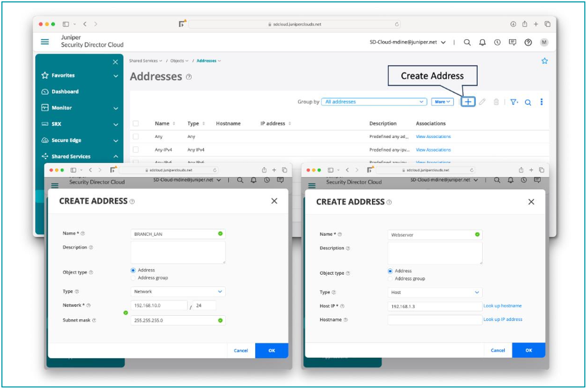Click the filter funnel icon in Addresses toolbar
588x391 pixels.
pyautogui.click(x=513, y=102)
